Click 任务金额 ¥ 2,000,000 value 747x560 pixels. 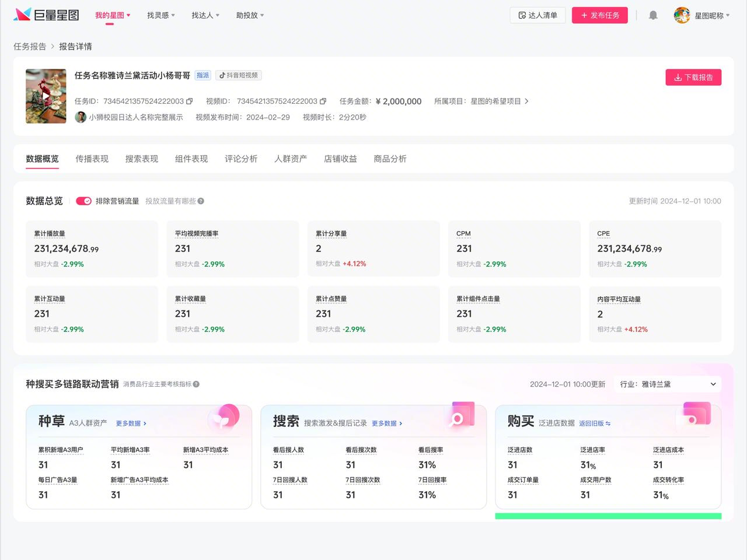click(x=399, y=101)
